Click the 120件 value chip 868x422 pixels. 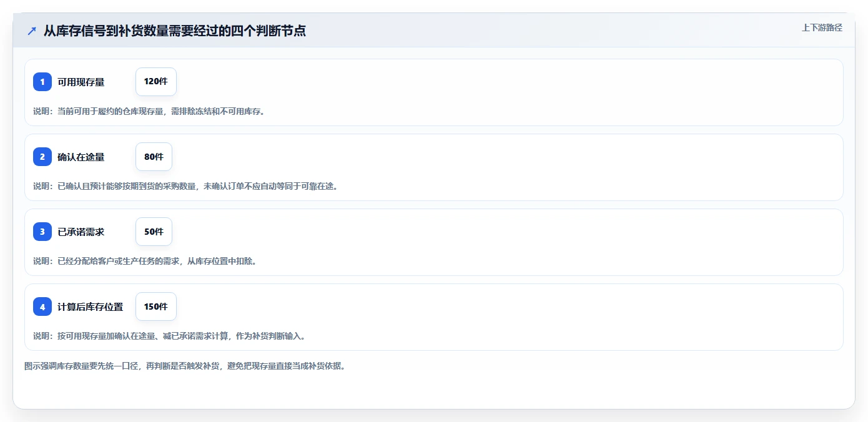click(x=156, y=82)
